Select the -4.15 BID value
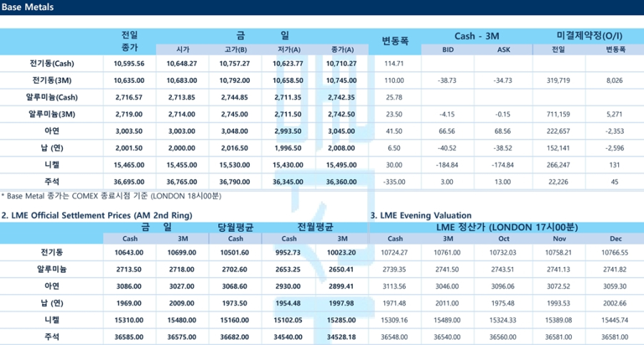This screenshot has height=345, width=644. click(x=447, y=115)
